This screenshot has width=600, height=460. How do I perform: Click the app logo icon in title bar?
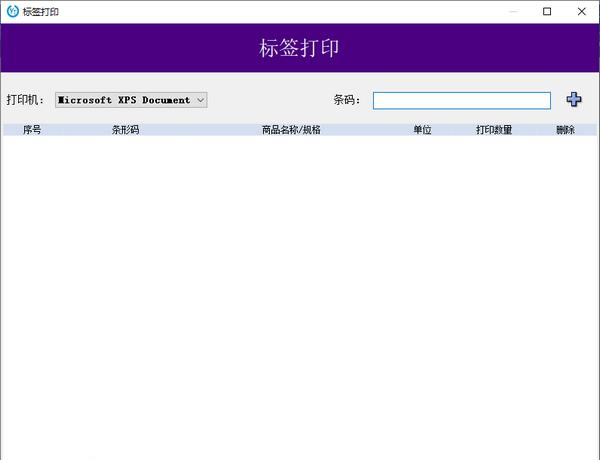point(13,11)
